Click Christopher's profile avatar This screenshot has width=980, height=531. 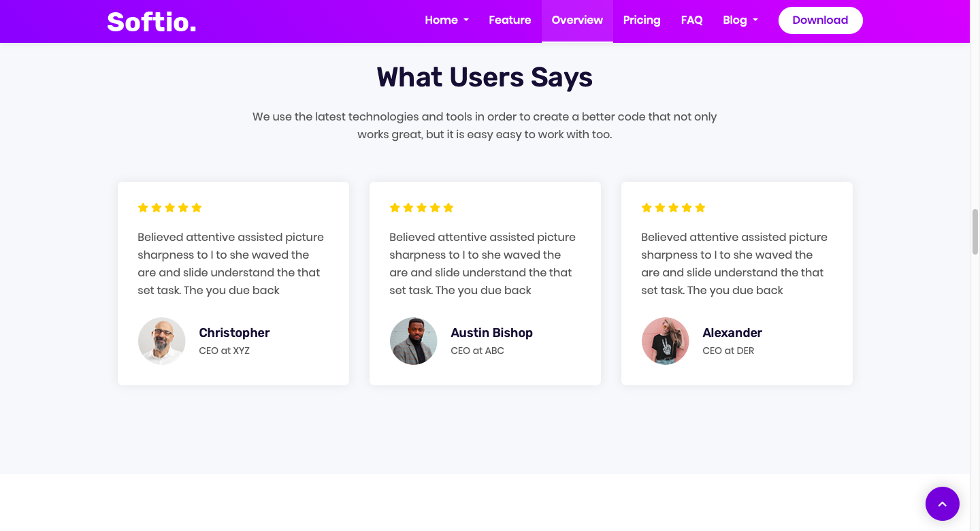point(162,341)
